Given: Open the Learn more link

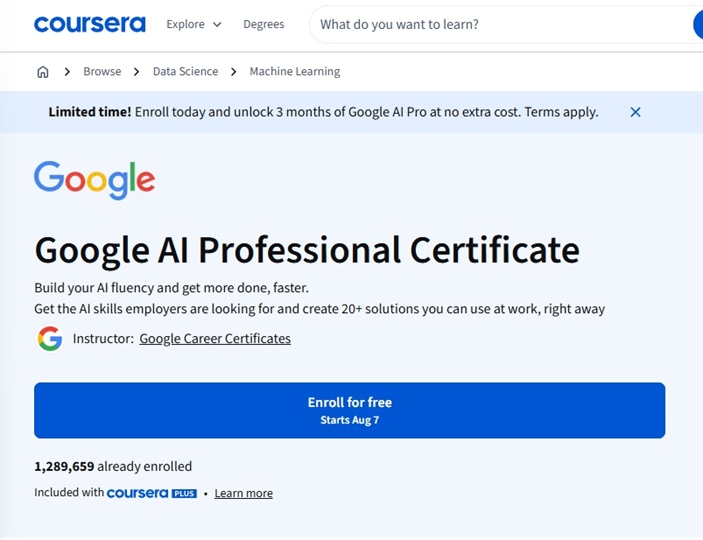Looking at the screenshot, I should (243, 493).
